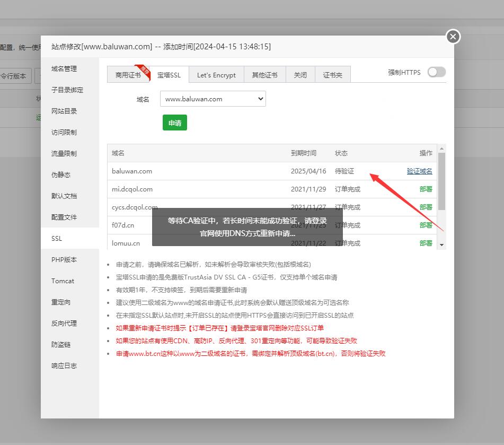Open 子目录绑定 in the sidebar
The height and width of the screenshot is (445, 504).
pyautogui.click(x=70, y=90)
